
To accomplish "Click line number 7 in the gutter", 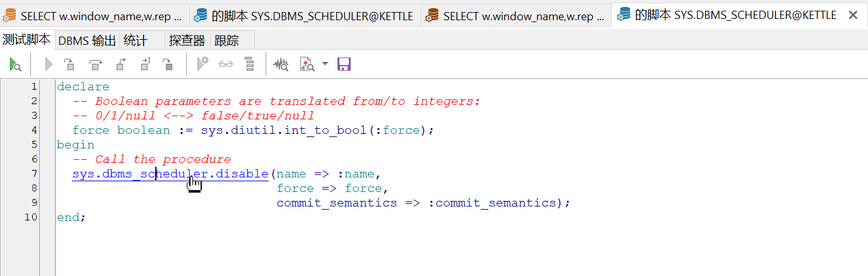I will click(x=34, y=174).
